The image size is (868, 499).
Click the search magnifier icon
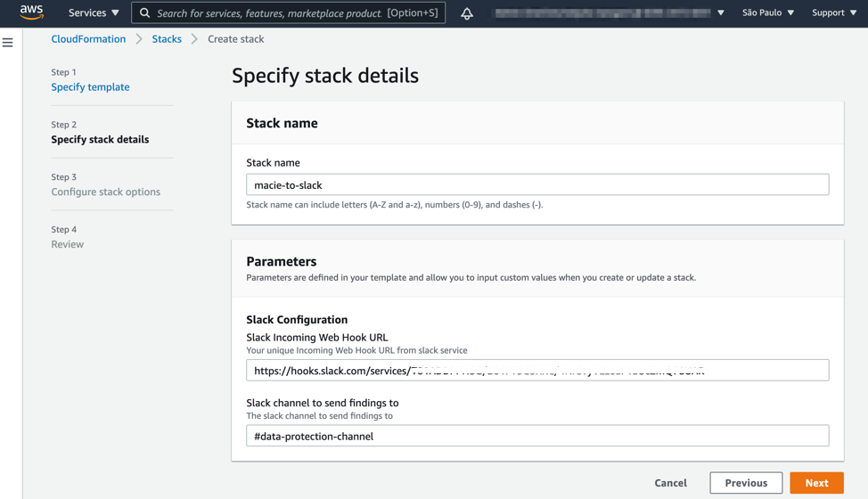click(144, 12)
